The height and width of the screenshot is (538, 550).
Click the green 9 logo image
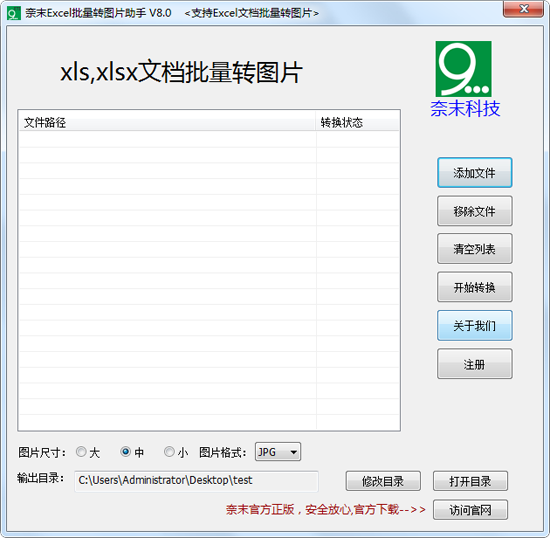coord(463,69)
